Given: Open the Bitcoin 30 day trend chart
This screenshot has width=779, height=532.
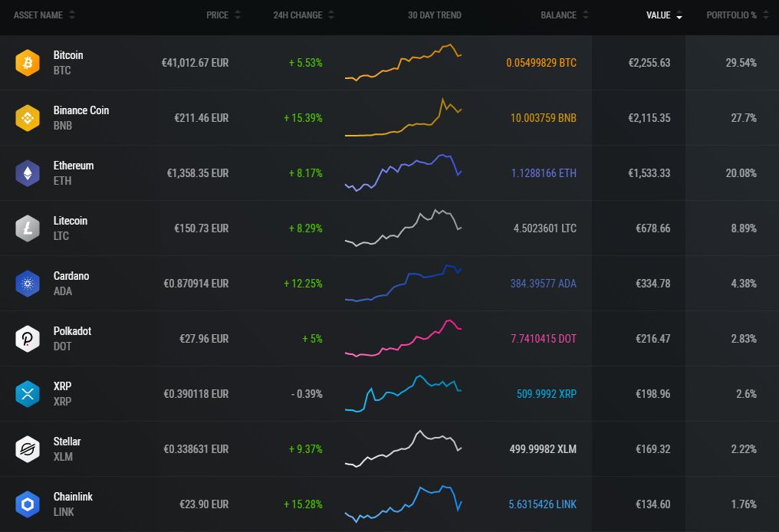Looking at the screenshot, I should (x=403, y=63).
